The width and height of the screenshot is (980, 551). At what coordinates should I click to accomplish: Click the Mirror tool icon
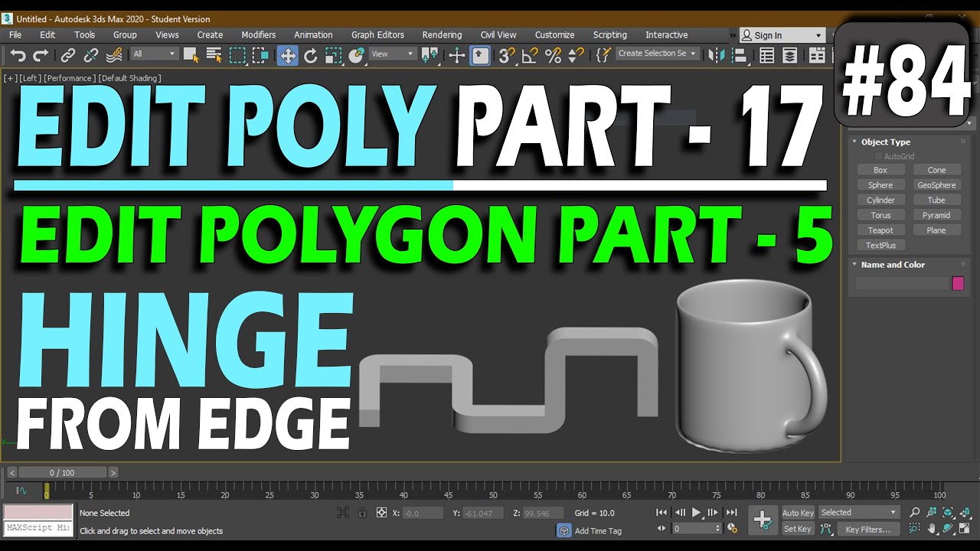point(717,55)
